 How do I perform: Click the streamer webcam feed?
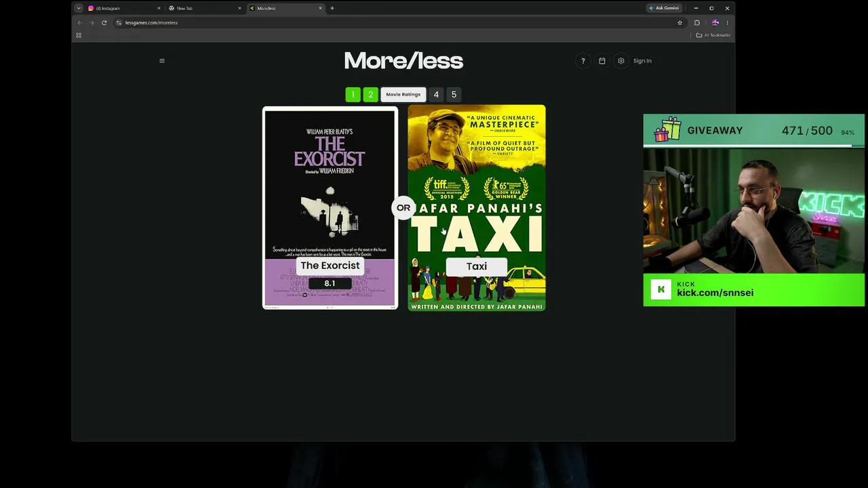click(x=754, y=211)
